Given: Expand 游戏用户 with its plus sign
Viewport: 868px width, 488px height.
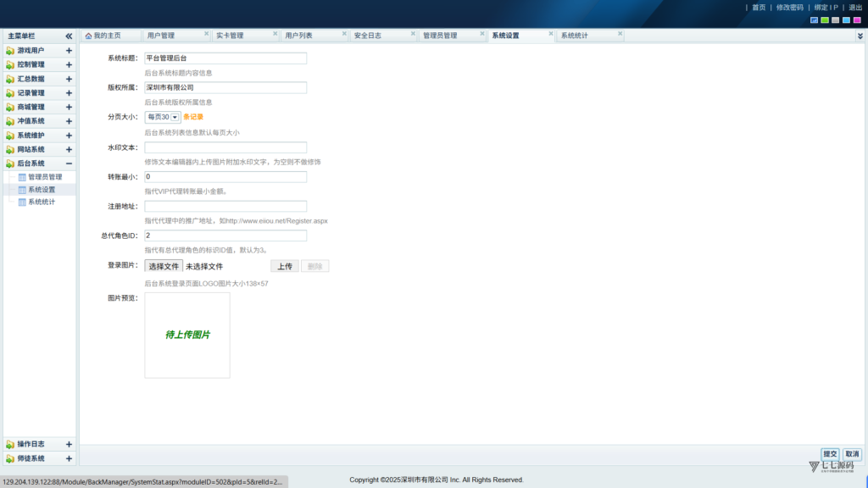Looking at the screenshot, I should pos(69,51).
